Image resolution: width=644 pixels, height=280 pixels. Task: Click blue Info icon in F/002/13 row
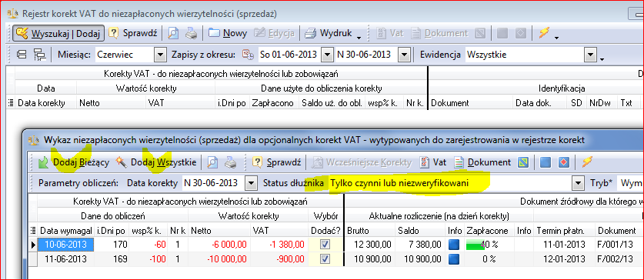(x=454, y=259)
